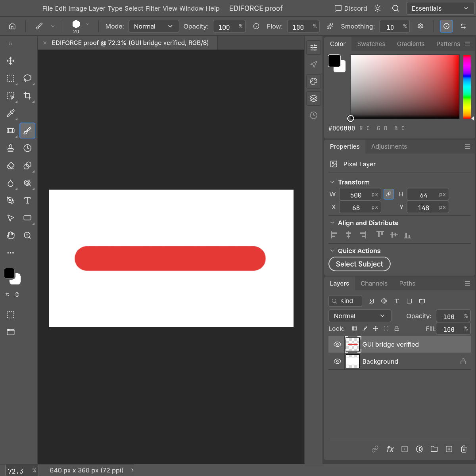Open the History panel clock icon
The height and width of the screenshot is (476, 476).
(314, 115)
